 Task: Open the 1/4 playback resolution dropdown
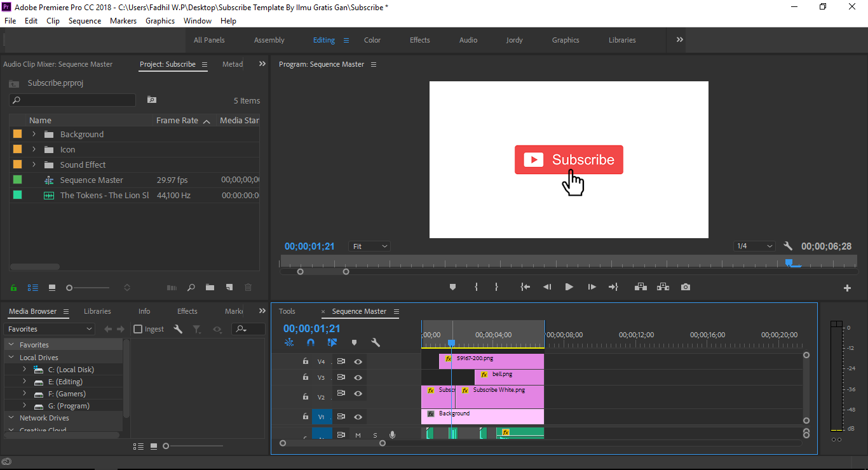[x=754, y=246]
